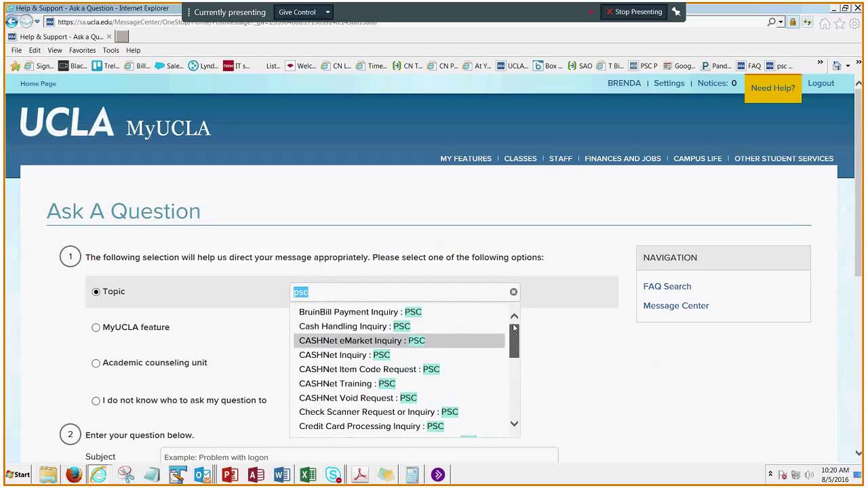Open Windows Explorer folder in taskbar
This screenshot has width=868, height=488.
click(x=47, y=474)
